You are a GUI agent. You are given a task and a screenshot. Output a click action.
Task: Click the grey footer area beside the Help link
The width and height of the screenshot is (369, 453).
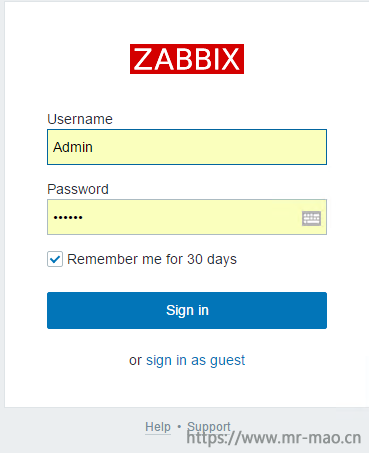pyautogui.click(x=83, y=428)
